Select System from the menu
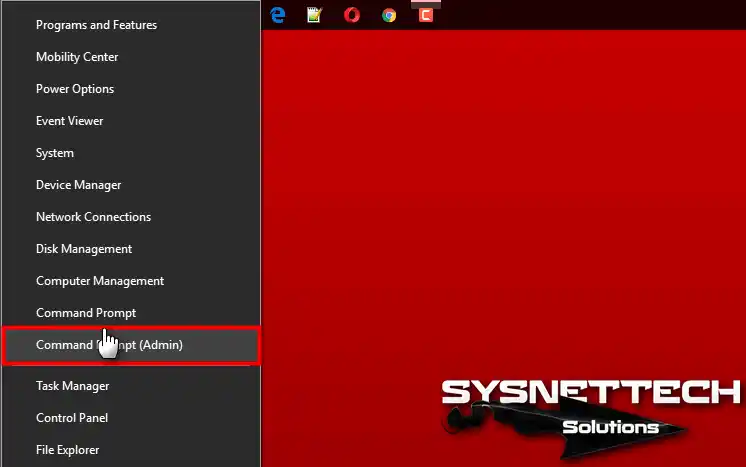Image resolution: width=746 pixels, height=467 pixels. pyautogui.click(x=131, y=153)
